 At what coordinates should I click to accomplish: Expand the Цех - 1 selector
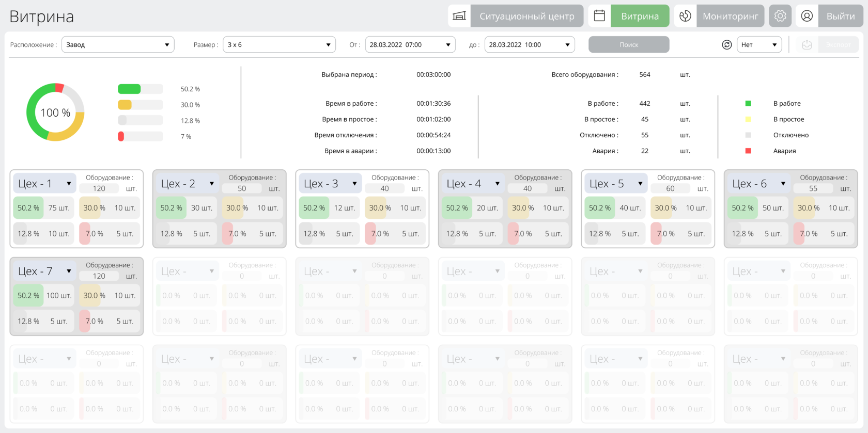point(44,184)
